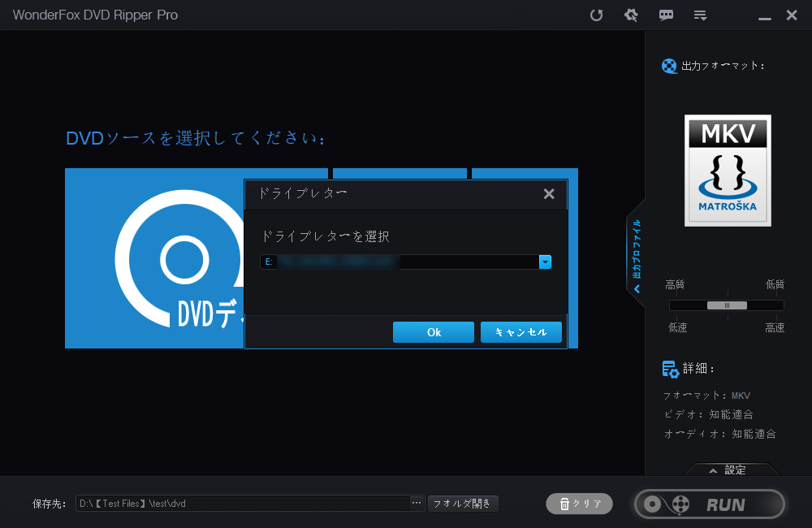Image resolution: width=812 pixels, height=528 pixels.
Task: Click the update/refresh icon in title bar
Action: 597,15
